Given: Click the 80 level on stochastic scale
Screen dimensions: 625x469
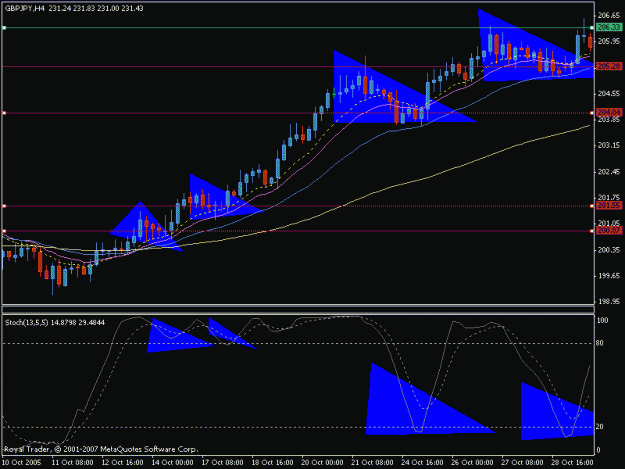Looking at the screenshot, I should [600, 343].
